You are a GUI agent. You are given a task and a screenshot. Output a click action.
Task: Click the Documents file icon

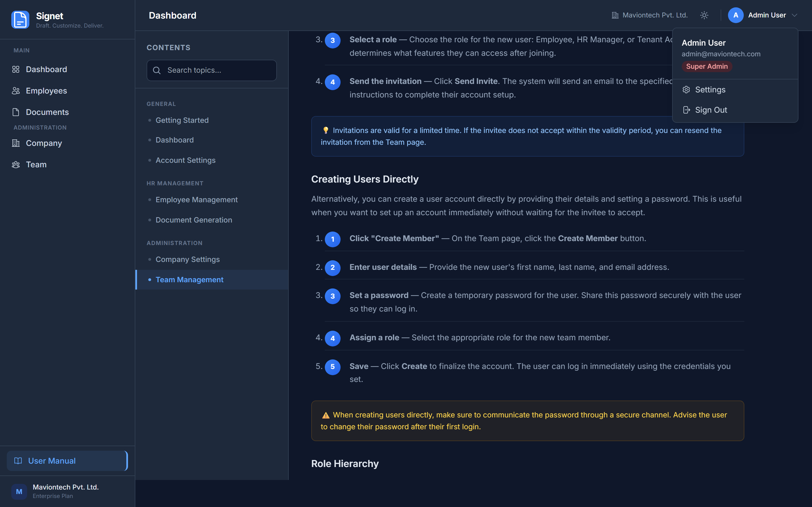click(16, 112)
